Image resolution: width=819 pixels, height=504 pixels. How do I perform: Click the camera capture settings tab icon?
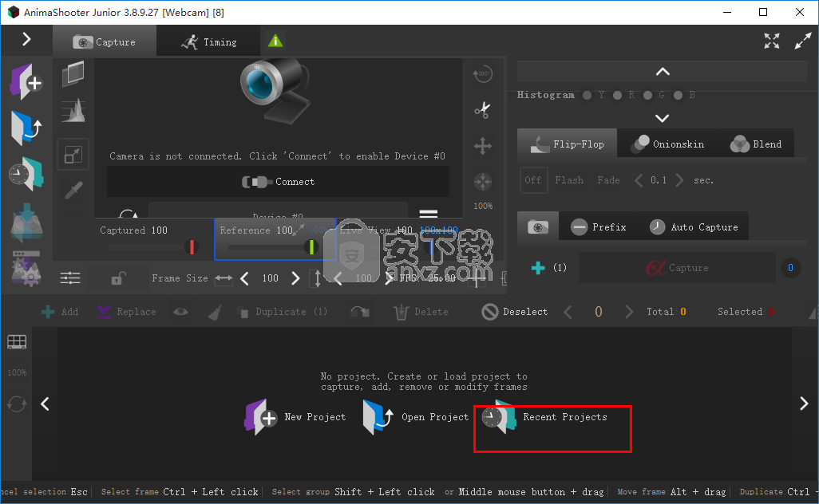pos(538,226)
